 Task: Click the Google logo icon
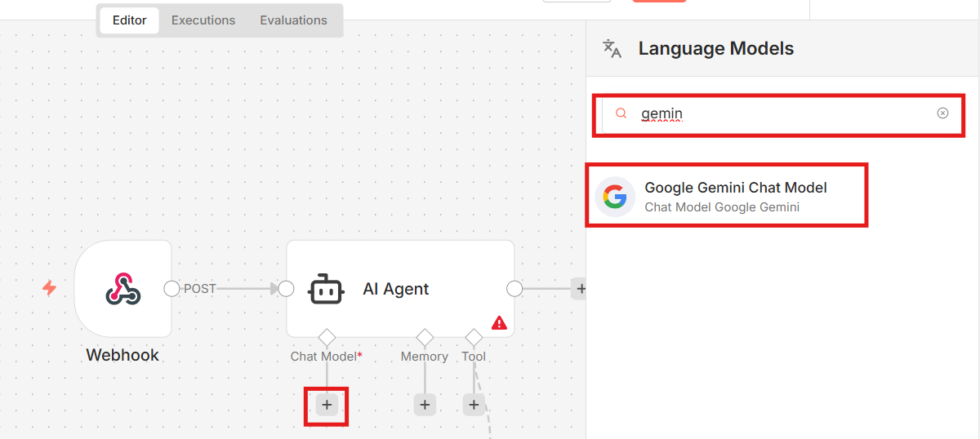615,197
